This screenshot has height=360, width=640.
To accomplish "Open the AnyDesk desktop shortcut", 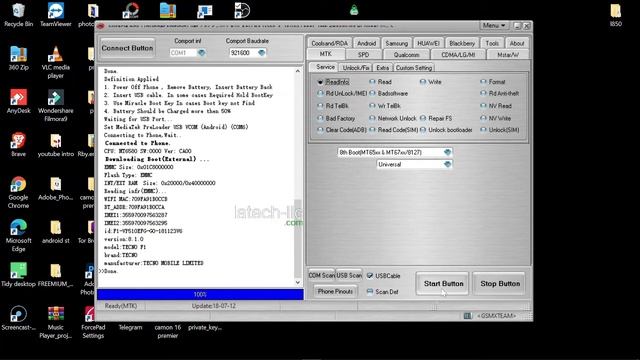I will (x=18, y=101).
